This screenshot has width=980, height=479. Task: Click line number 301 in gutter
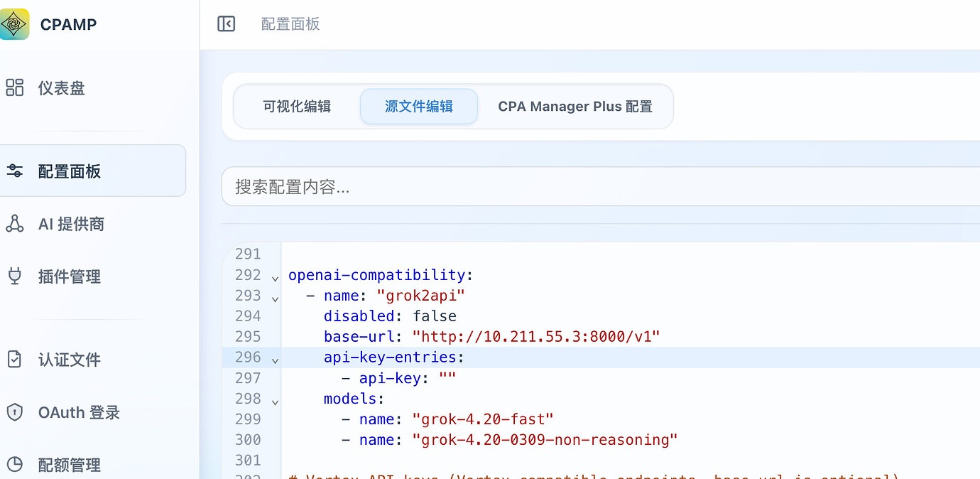click(248, 460)
